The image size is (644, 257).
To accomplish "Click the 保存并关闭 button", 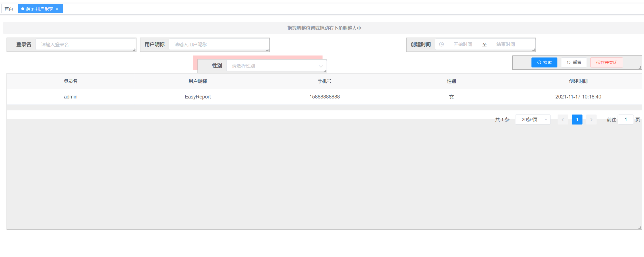I will coord(606,62).
